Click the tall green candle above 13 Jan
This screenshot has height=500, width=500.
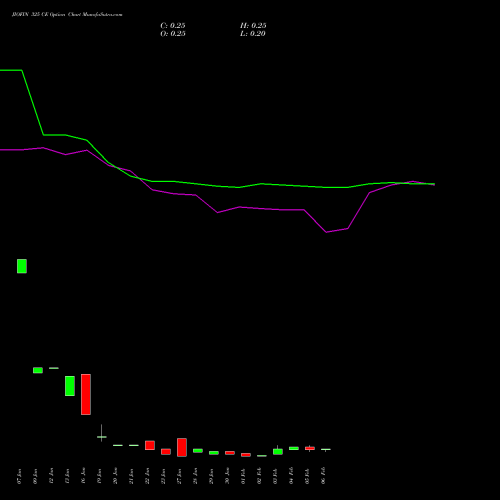pyautogui.click(x=70, y=386)
